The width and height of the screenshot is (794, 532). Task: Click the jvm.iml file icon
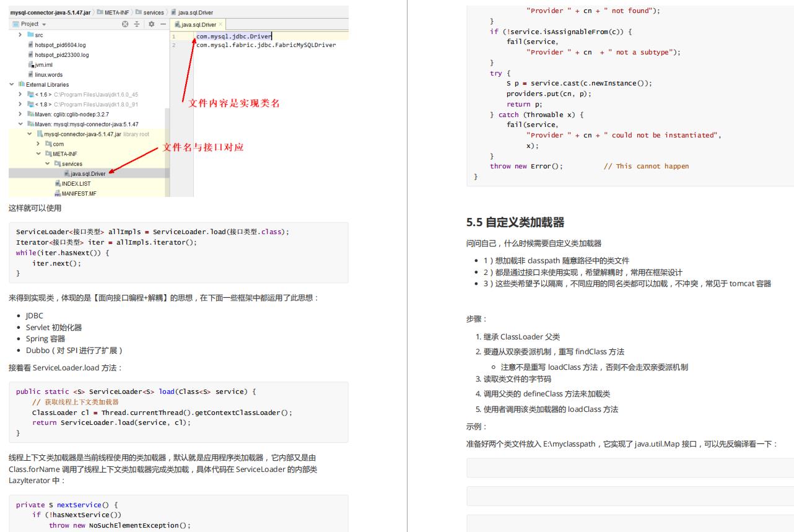click(30, 64)
